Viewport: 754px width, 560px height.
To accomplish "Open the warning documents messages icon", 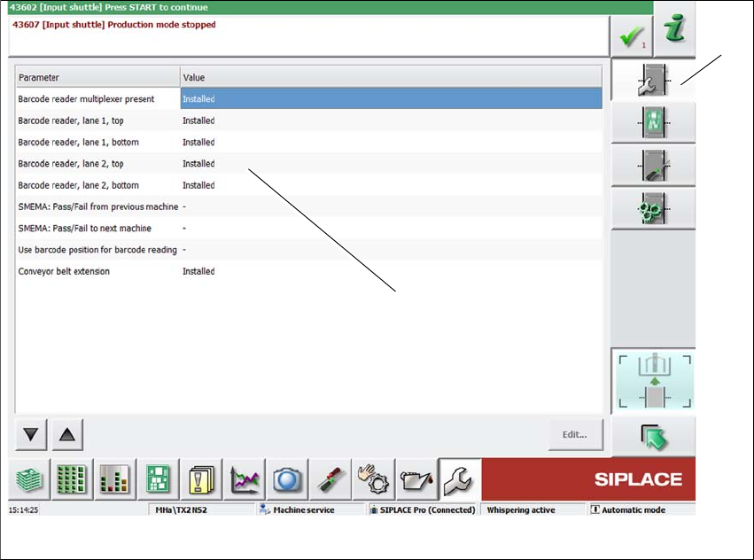I will coord(201,479).
